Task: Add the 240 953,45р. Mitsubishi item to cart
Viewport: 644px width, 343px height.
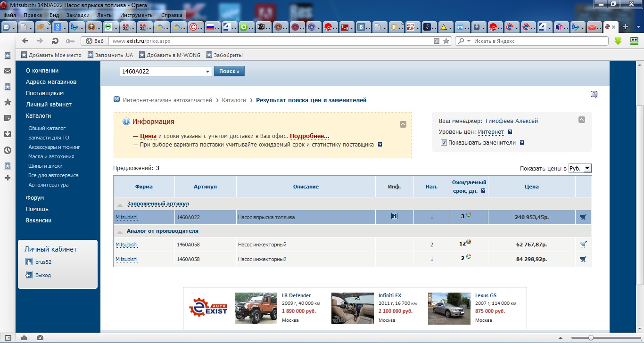Action: coord(583,217)
